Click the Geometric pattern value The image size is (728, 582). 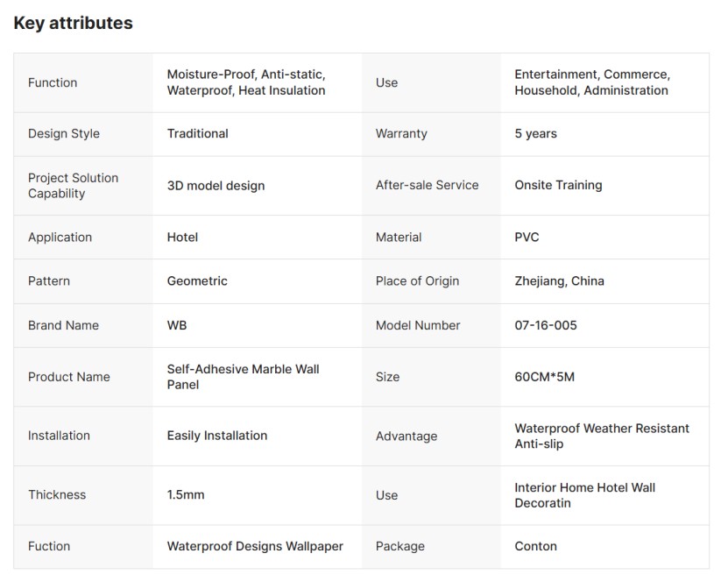(x=197, y=280)
